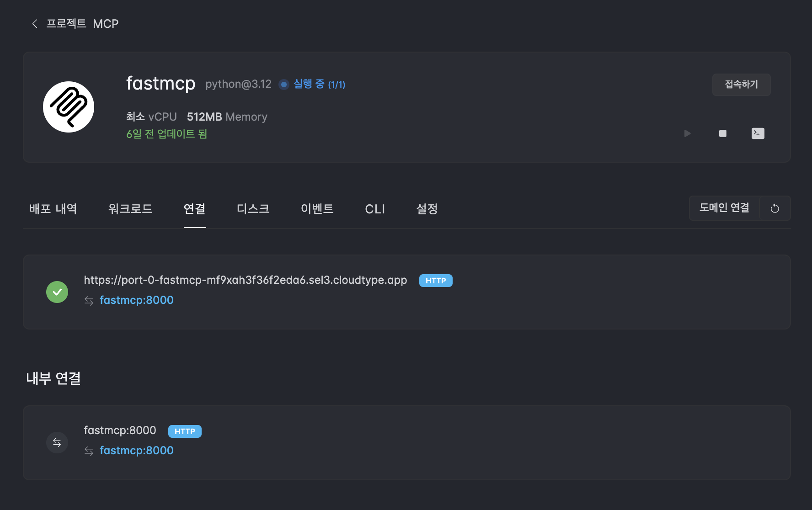Refresh connections with the reload icon

[x=775, y=208]
